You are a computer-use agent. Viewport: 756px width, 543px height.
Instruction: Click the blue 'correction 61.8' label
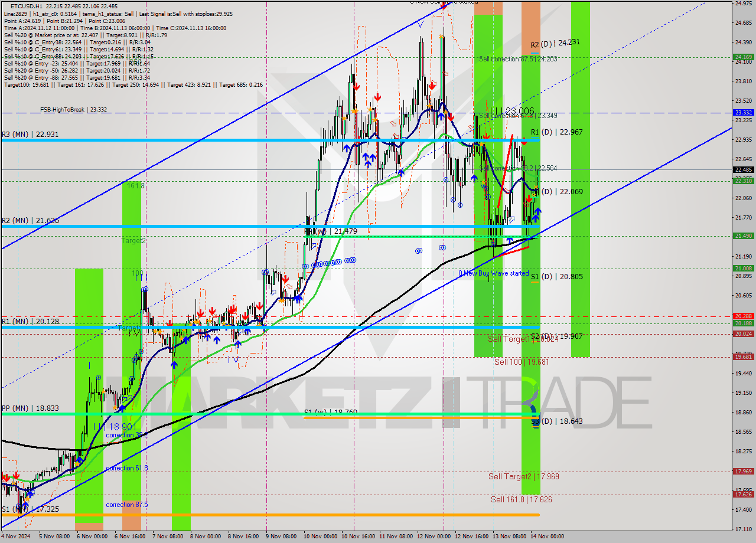[x=127, y=468]
